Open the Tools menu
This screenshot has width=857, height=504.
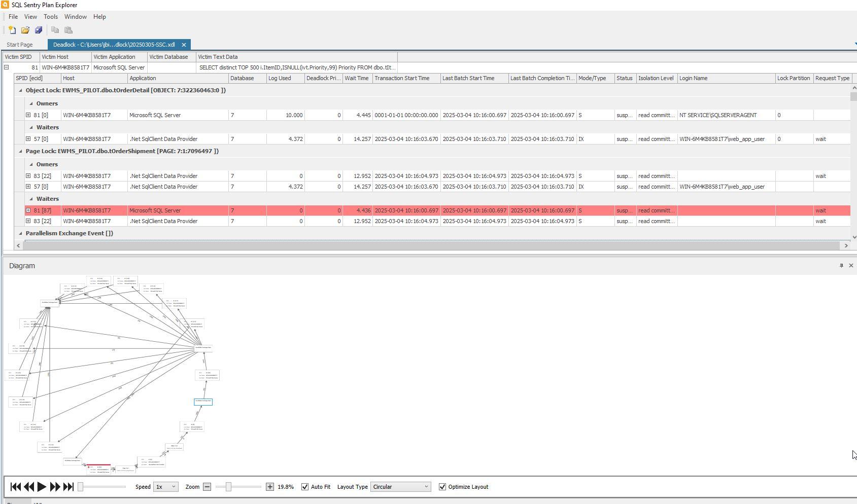(x=51, y=17)
